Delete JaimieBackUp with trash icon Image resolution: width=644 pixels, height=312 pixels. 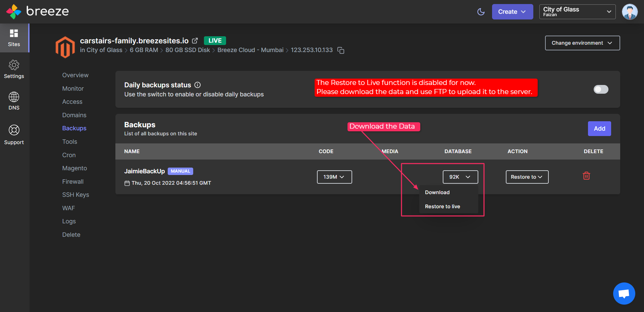[x=586, y=176]
